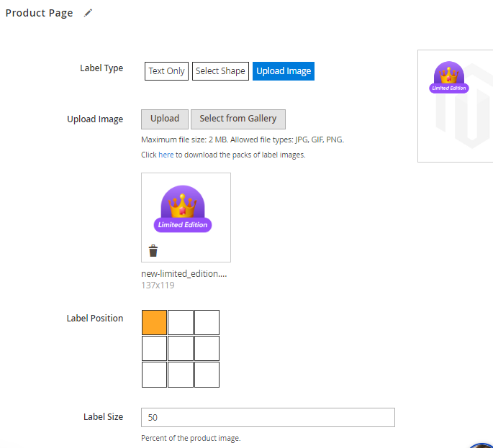Screen dimensions: 493x448
Task: Click the label preview in the product image
Action: point(449,77)
